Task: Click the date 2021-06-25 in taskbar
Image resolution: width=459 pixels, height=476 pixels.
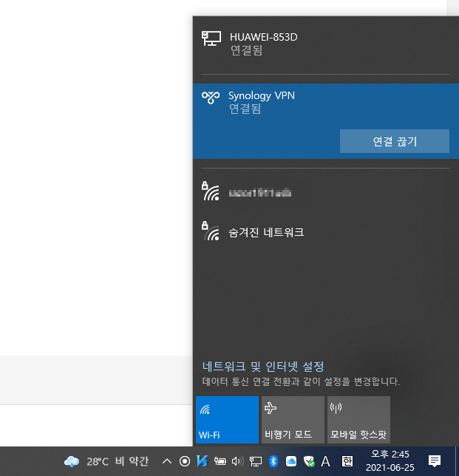Action: pos(390,467)
